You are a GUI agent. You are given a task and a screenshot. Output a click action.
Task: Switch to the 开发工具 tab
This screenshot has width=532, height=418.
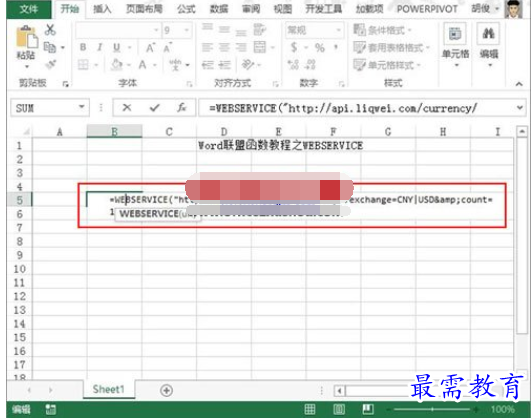(323, 9)
